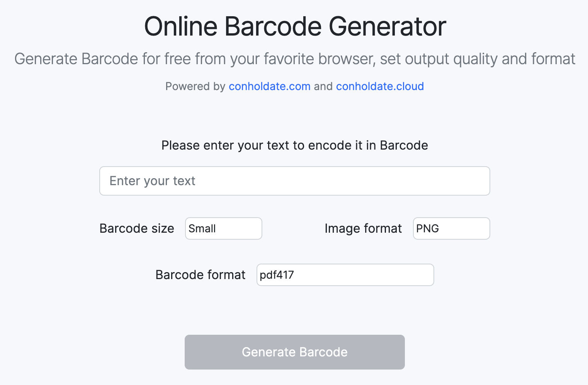
Task: Click the 'Powered by' text
Action: click(195, 86)
